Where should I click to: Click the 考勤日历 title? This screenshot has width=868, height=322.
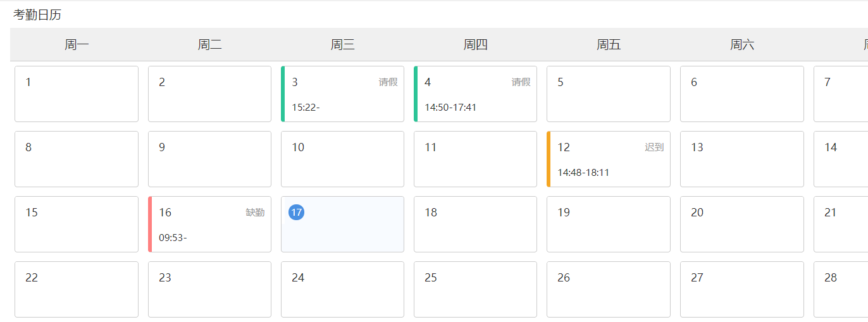(37, 15)
